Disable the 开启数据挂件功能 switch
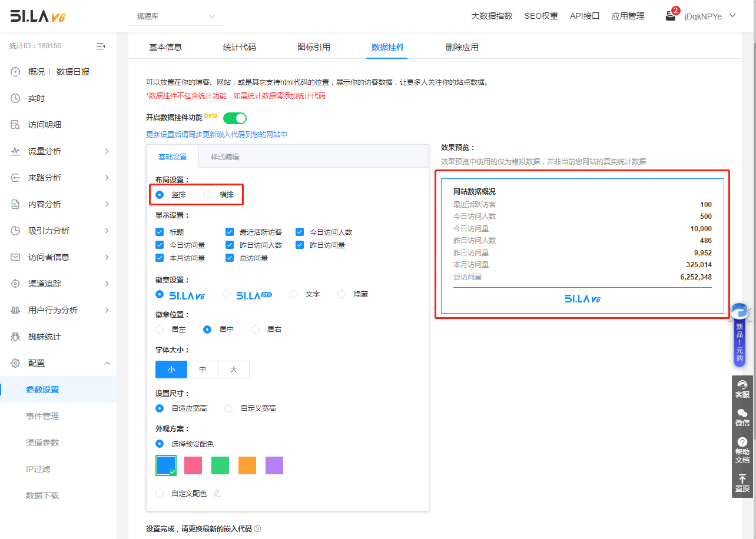 [x=234, y=118]
